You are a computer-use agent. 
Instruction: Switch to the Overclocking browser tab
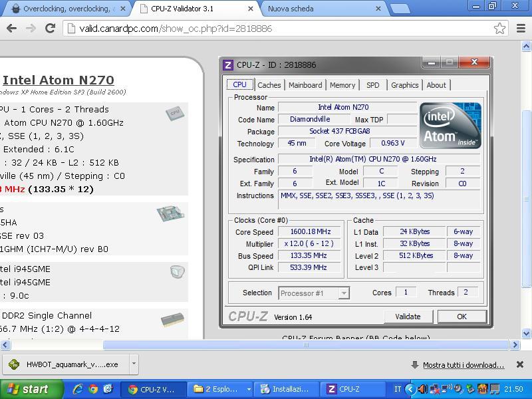(65, 9)
